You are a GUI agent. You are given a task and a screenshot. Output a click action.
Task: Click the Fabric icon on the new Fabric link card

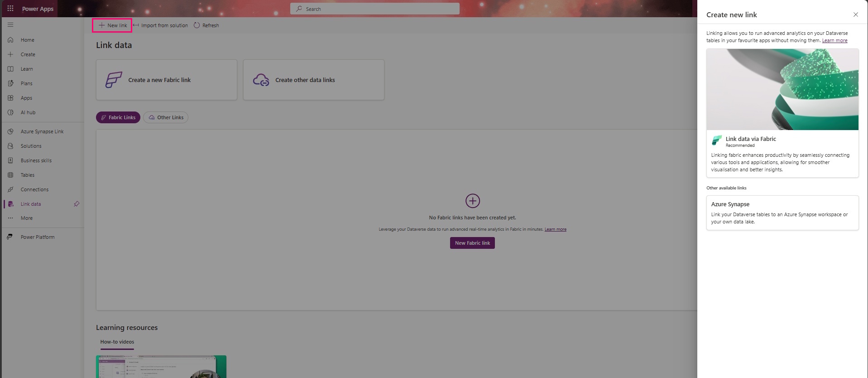[x=114, y=80]
